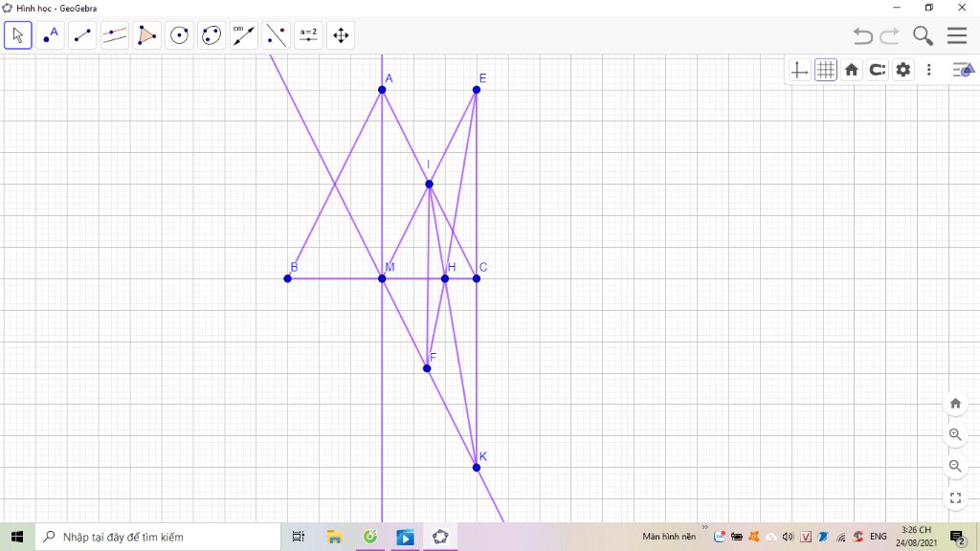Open the volume control in tray
This screenshot has width=980, height=551.
click(789, 537)
